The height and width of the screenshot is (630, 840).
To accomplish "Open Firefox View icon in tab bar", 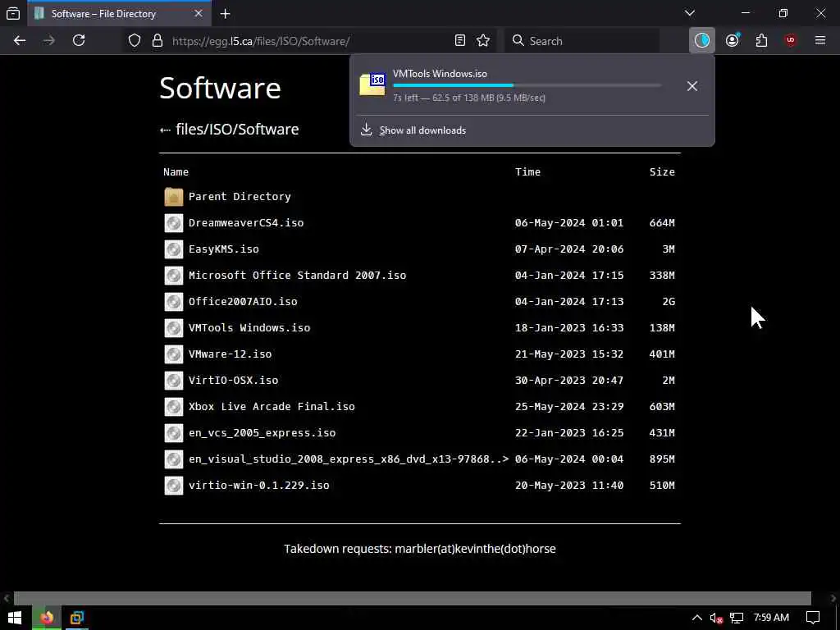I will (x=13, y=13).
